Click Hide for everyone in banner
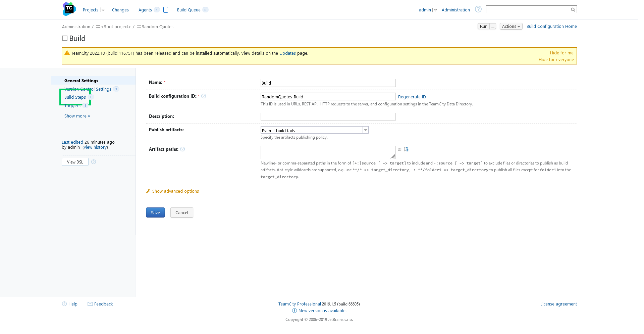 click(x=556, y=60)
